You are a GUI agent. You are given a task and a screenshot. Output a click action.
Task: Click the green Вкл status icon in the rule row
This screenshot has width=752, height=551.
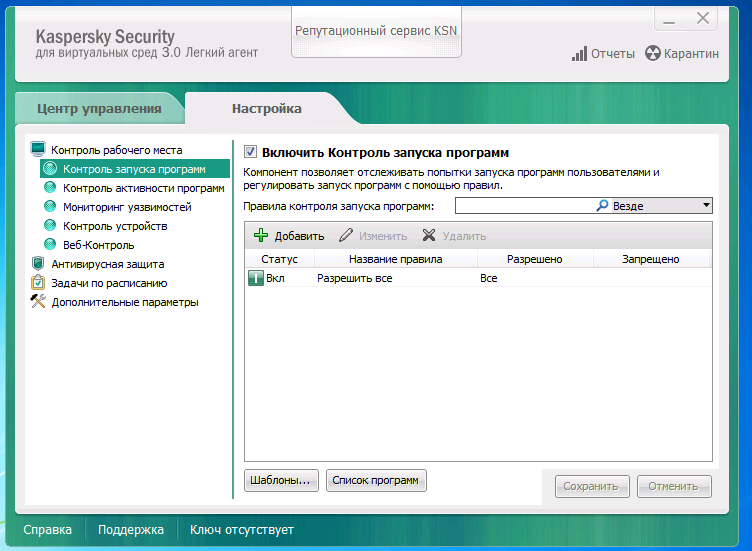[256, 278]
